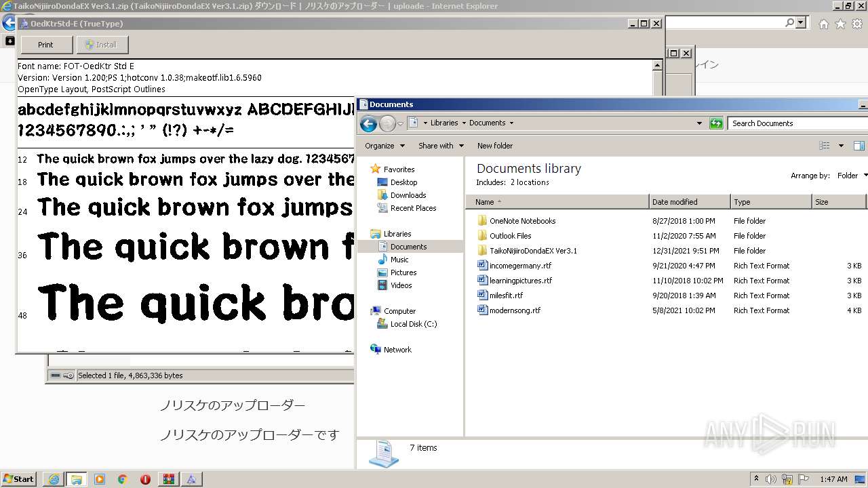Show hidden tray icons arrow
The image size is (868, 488).
click(x=757, y=479)
